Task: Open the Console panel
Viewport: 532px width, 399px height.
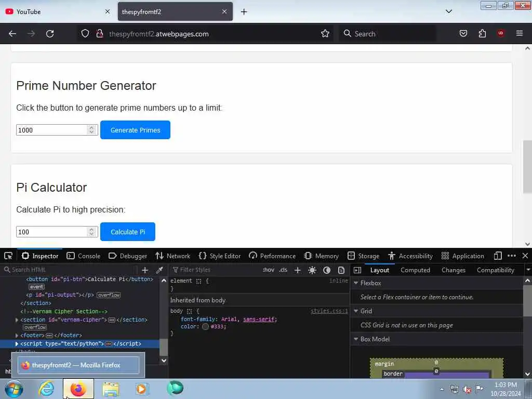Action: (84, 256)
